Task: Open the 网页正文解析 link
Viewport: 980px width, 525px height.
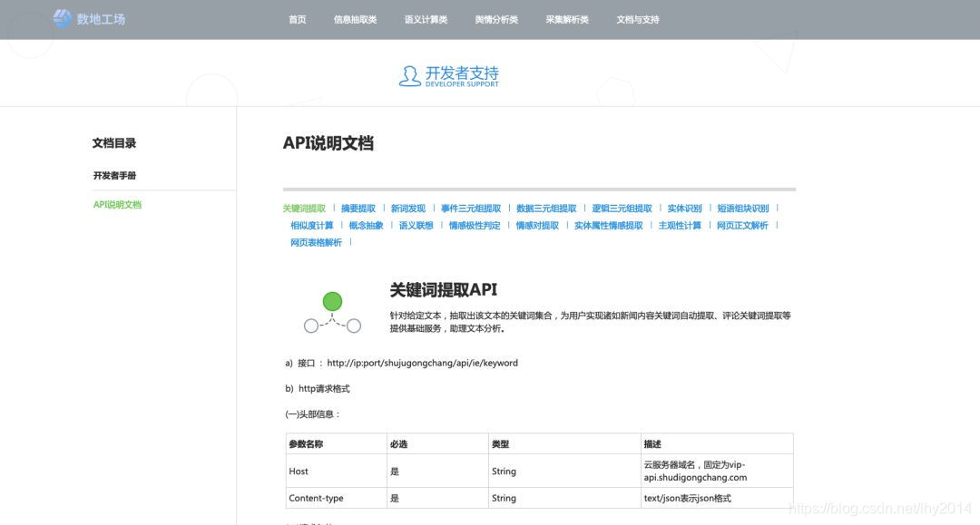Action: click(742, 225)
